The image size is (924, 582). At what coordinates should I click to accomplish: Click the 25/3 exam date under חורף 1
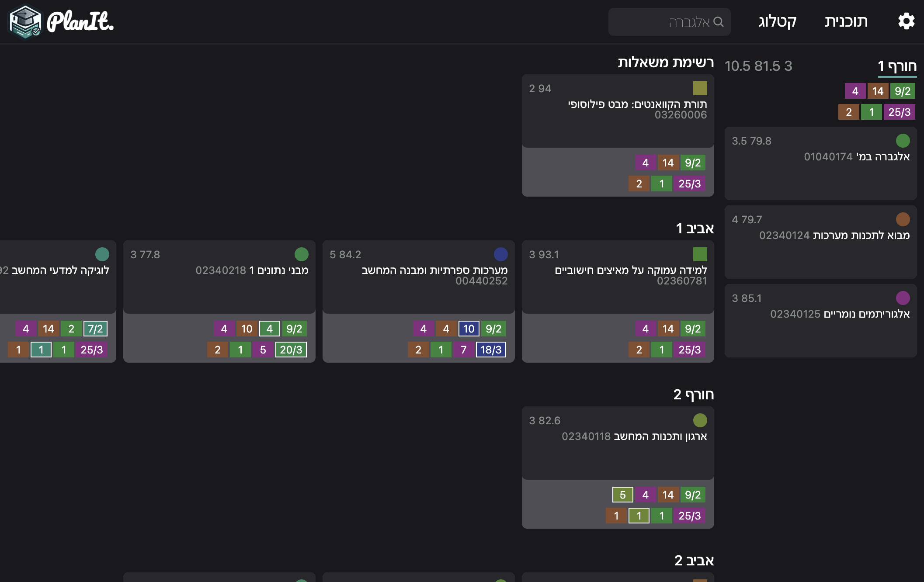(899, 112)
